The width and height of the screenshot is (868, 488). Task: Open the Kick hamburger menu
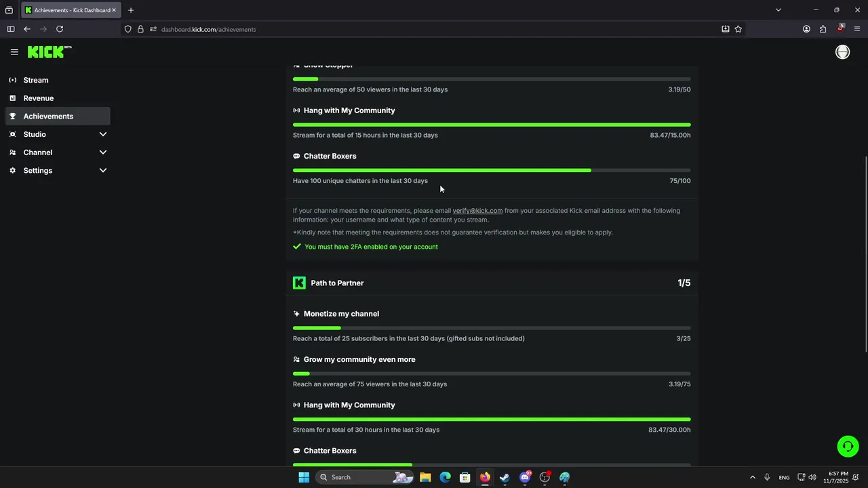14,52
